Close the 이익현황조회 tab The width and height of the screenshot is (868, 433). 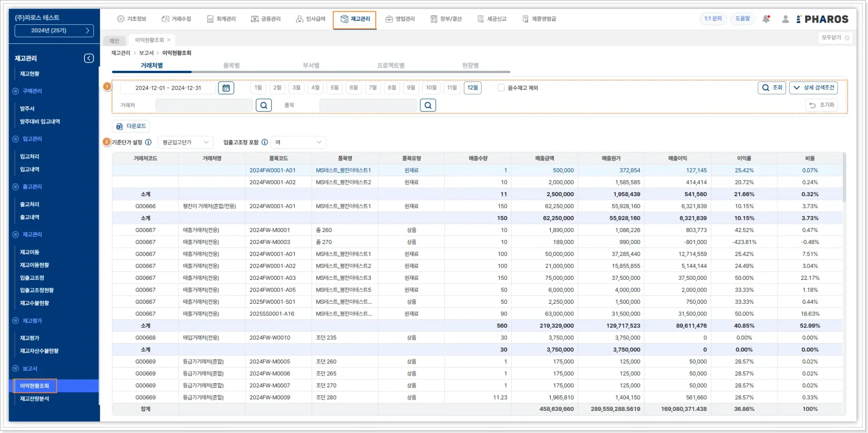tap(169, 40)
